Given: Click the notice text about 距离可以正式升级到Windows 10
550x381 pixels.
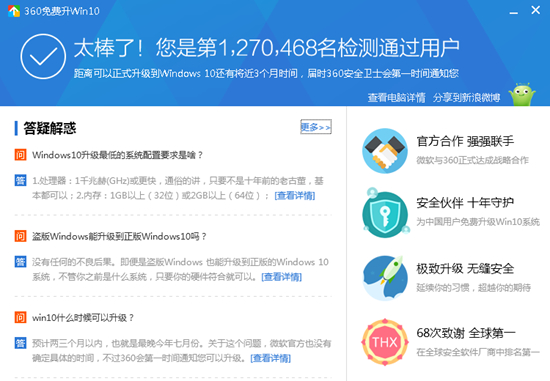Looking at the screenshot, I should point(266,73).
